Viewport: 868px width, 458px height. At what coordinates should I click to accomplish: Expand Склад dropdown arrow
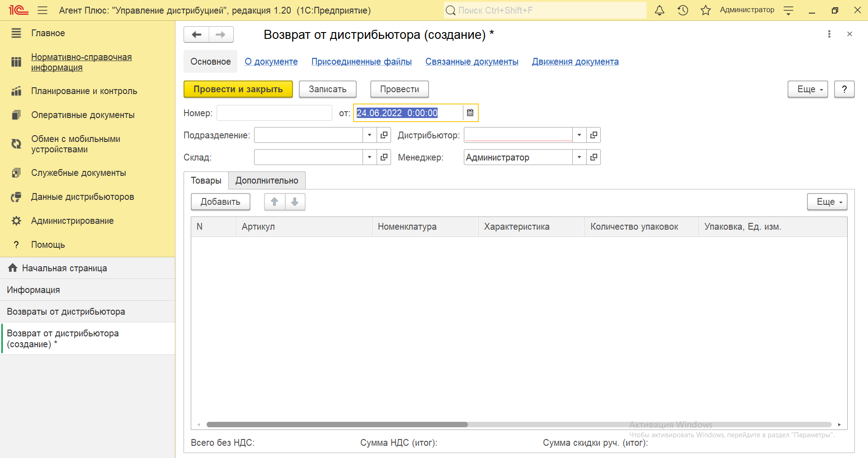click(x=369, y=157)
